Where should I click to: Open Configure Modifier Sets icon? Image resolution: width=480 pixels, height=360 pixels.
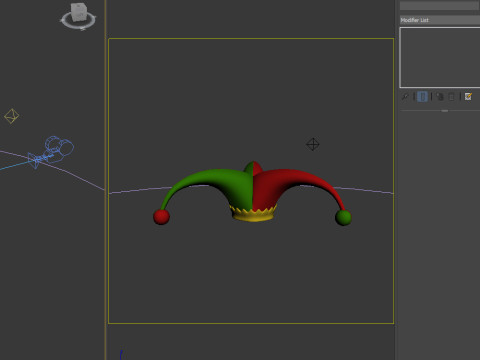click(x=468, y=97)
